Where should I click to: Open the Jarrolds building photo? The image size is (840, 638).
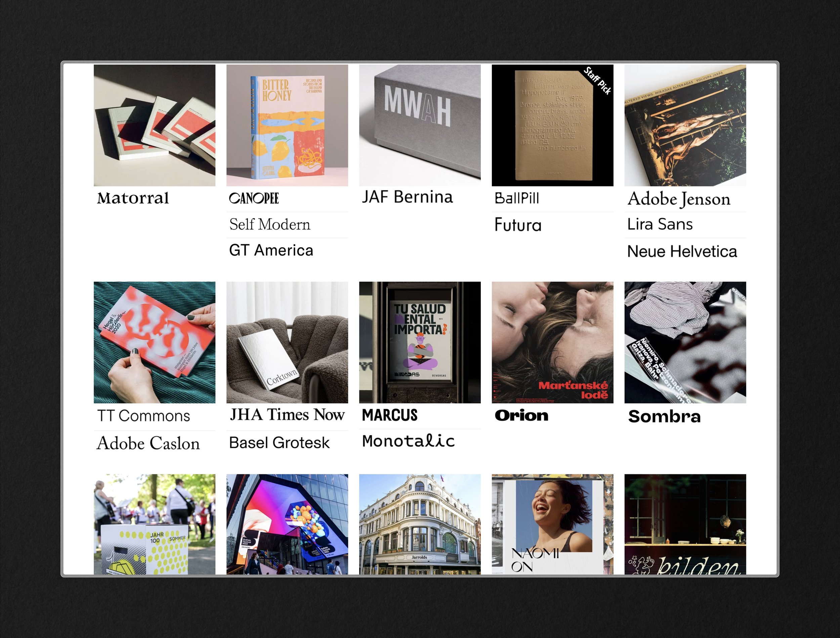[420, 524]
